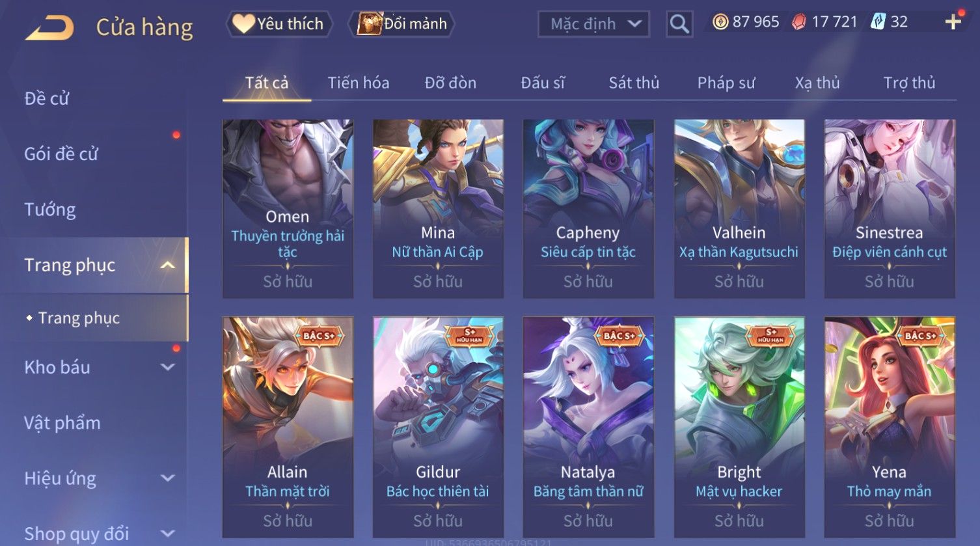Tap the blue voucher currency icon
980x546 pixels.
878,22
